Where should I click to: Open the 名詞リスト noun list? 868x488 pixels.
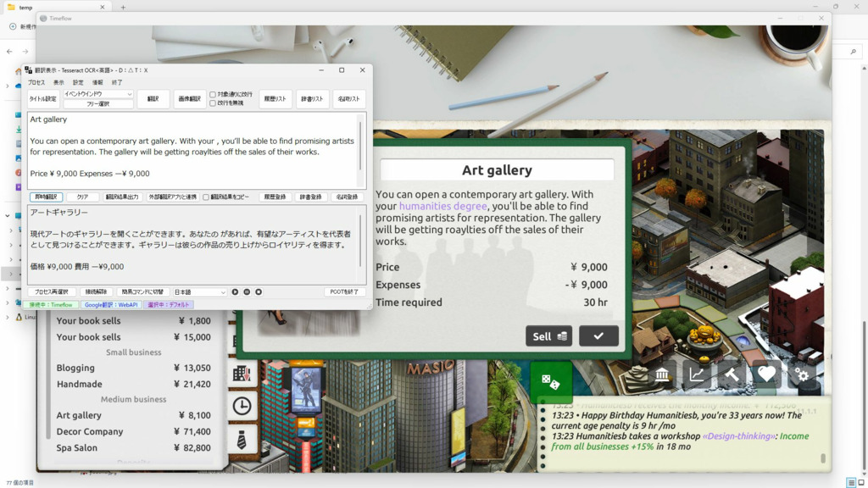(348, 99)
